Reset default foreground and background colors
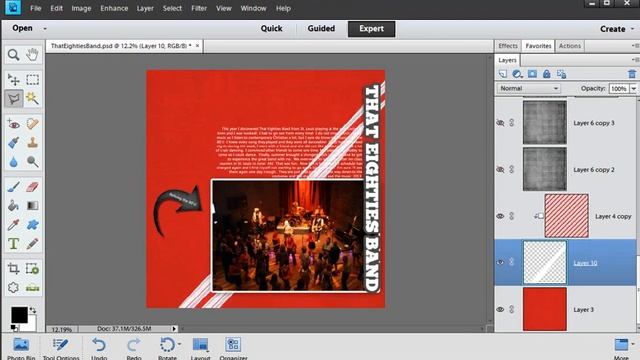Image resolution: width=640 pixels, height=360 pixels. point(14,327)
